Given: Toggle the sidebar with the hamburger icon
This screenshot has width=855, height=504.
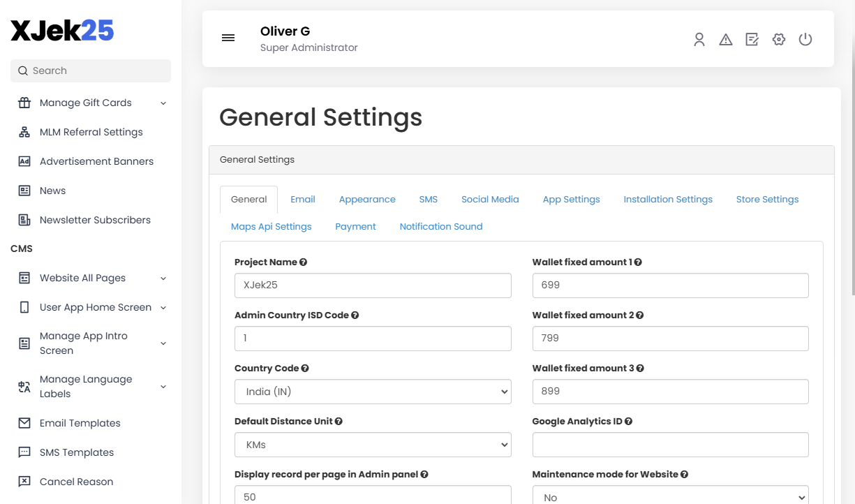Looking at the screenshot, I should [x=228, y=38].
